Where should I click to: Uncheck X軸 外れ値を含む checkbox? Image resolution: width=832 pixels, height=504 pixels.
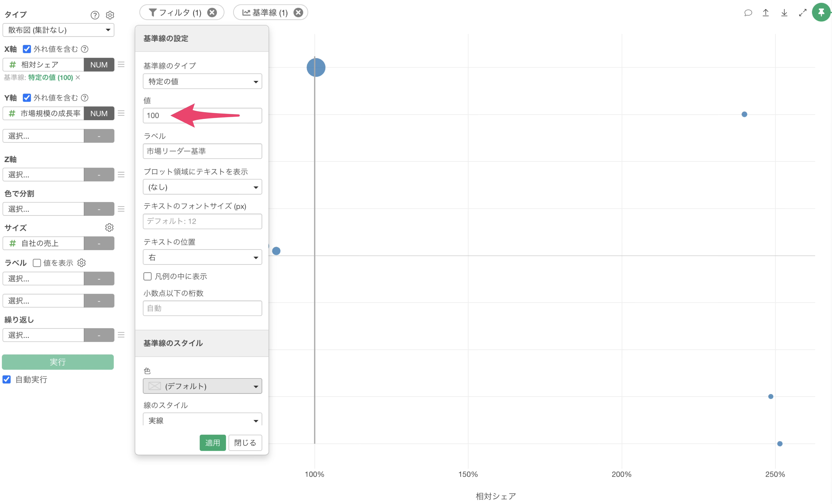pyautogui.click(x=27, y=49)
